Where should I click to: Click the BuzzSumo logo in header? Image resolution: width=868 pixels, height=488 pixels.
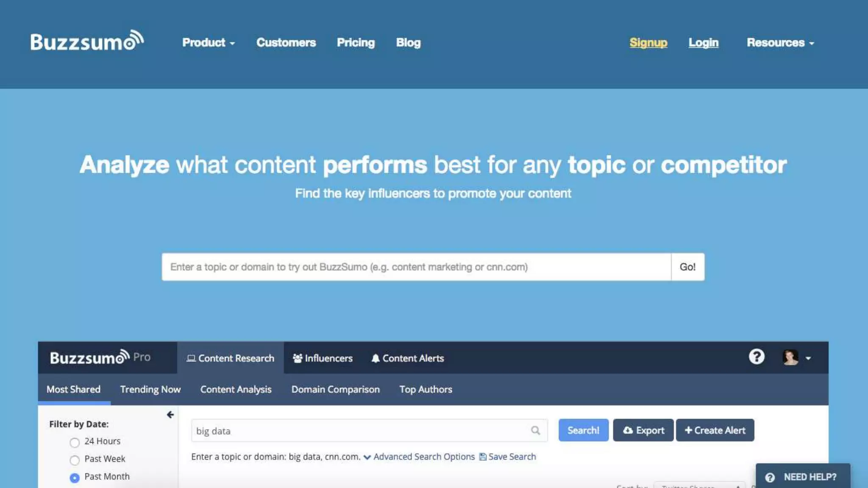(x=87, y=42)
